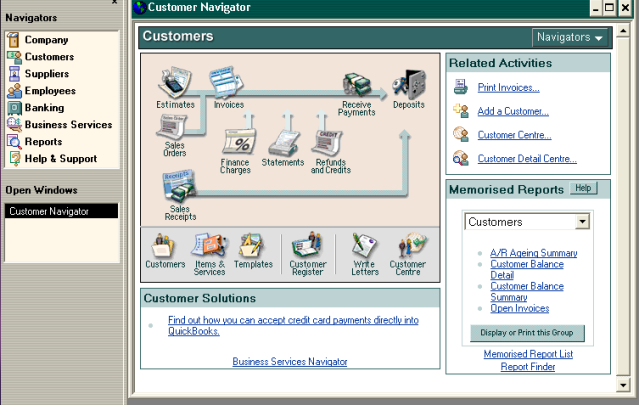Open Finance Charges icon
The image size is (639, 405).
point(239,142)
